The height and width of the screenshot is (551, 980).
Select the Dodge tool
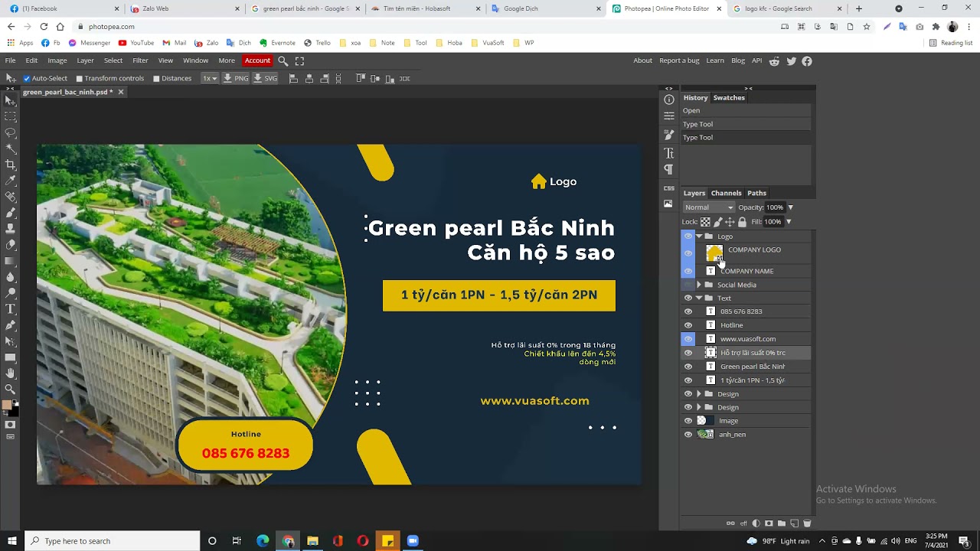point(10,293)
